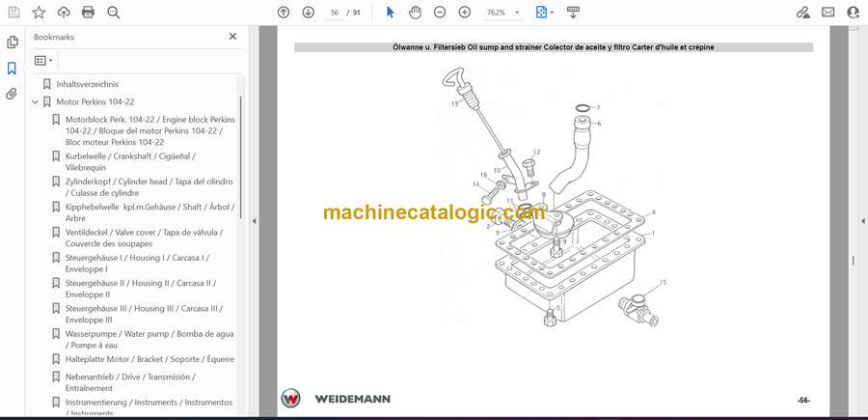Toggle the Bookmarks panel icon
The height and width of the screenshot is (420, 868).
pyautogui.click(x=12, y=69)
